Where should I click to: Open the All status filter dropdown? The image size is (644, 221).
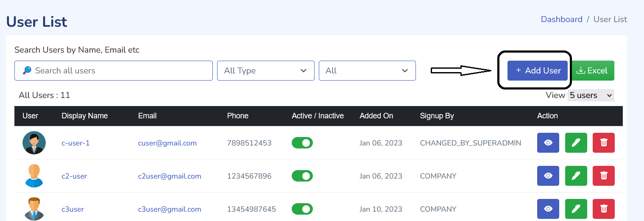pos(367,71)
